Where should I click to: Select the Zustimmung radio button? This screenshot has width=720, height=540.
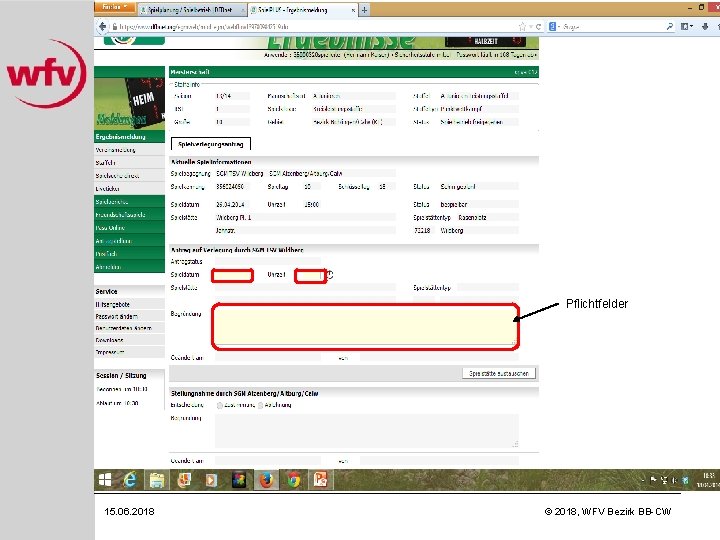[x=219, y=405]
